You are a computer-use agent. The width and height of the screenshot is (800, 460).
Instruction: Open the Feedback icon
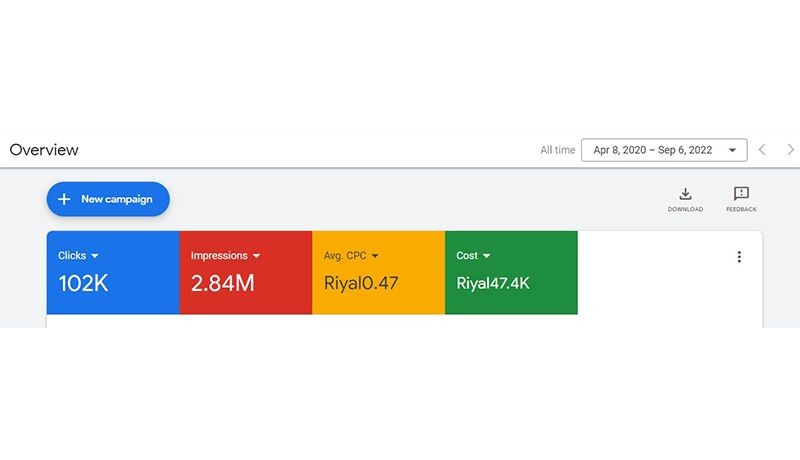coord(741,195)
